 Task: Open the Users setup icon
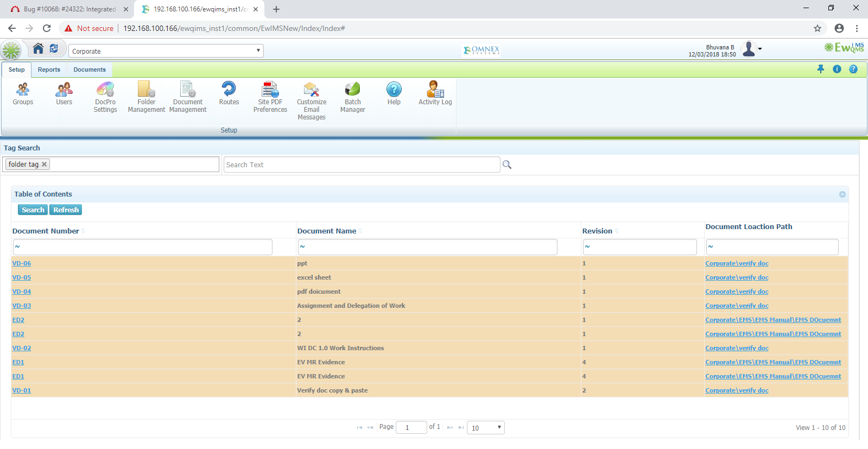click(64, 93)
